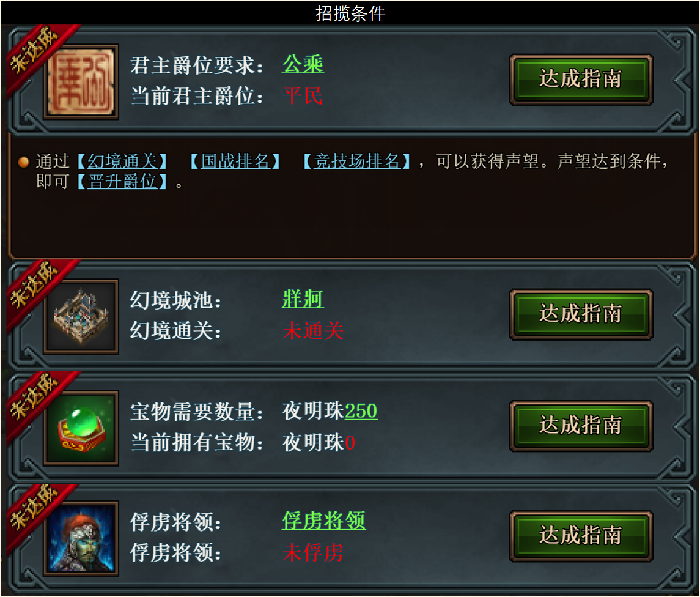This screenshot has width=700, height=597.
Task: Click the captured general portrait icon
Action: point(81,538)
